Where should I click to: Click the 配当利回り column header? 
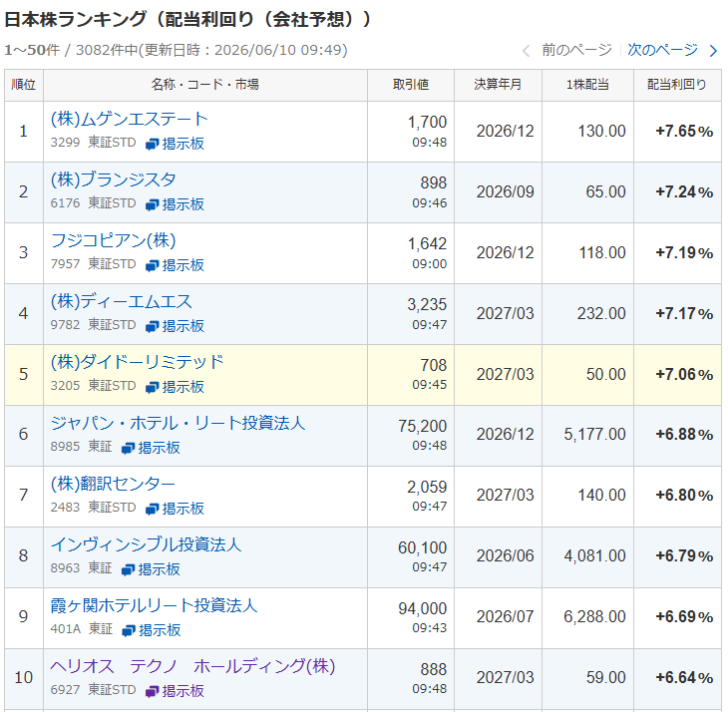pos(677,85)
